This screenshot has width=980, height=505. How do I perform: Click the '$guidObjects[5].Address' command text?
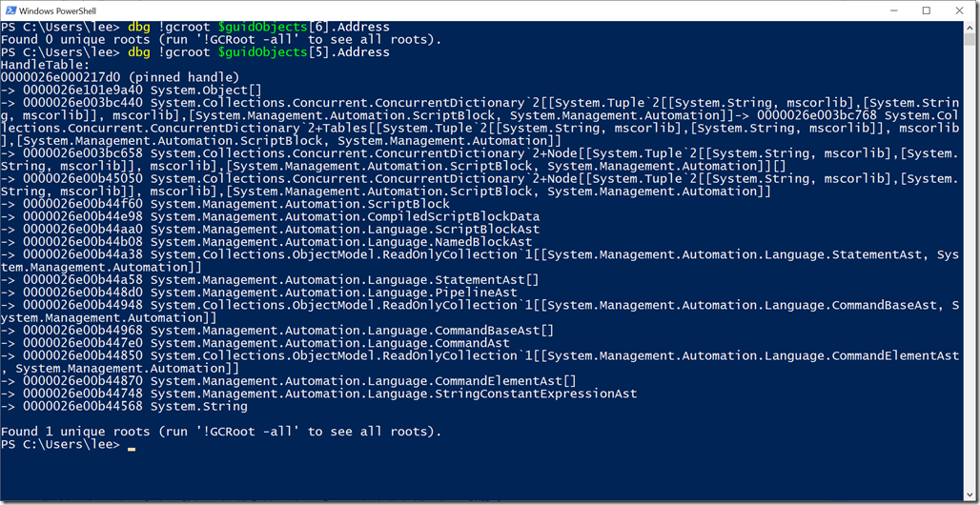304,52
